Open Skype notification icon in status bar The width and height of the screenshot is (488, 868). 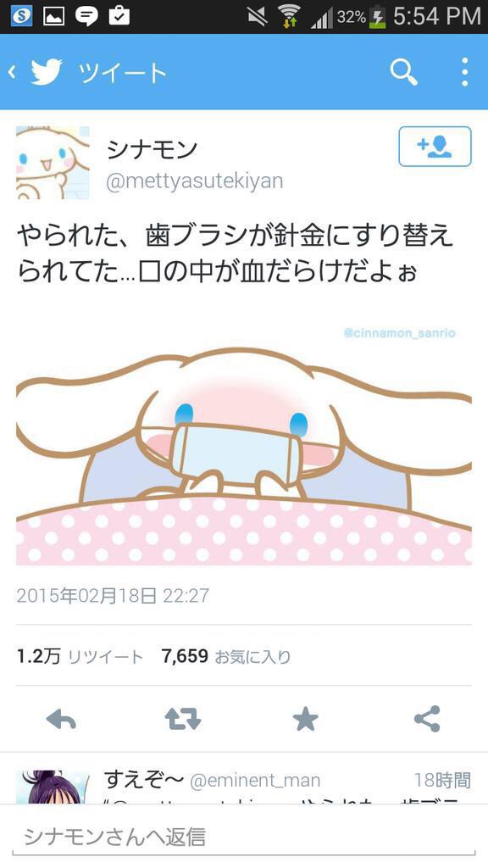(x=21, y=16)
